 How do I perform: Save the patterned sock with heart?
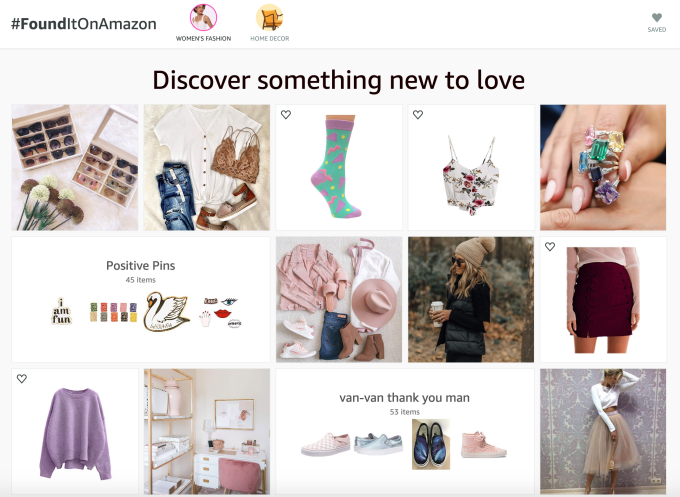(285, 114)
